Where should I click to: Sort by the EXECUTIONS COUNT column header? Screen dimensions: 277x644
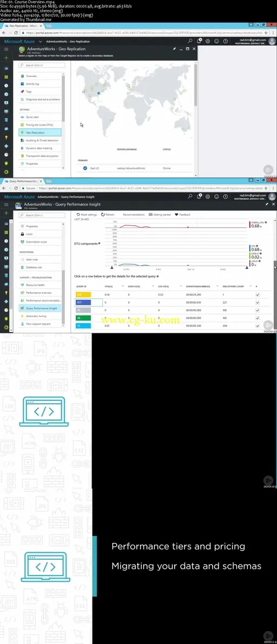click(x=233, y=286)
